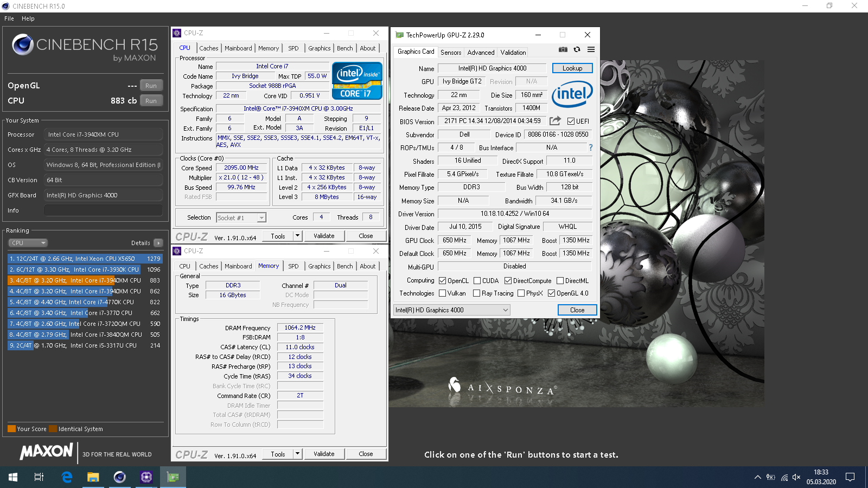
Task: Open the Cinebench File menu
Action: [9, 18]
